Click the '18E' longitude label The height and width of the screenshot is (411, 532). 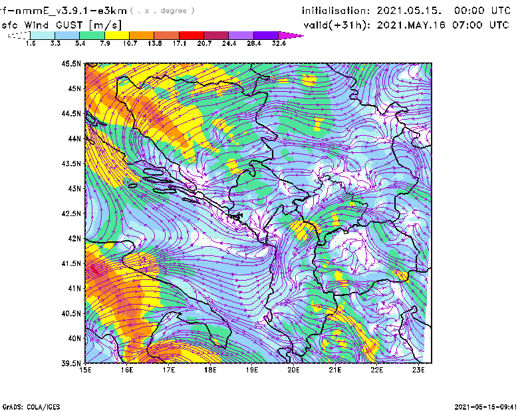[x=210, y=370]
